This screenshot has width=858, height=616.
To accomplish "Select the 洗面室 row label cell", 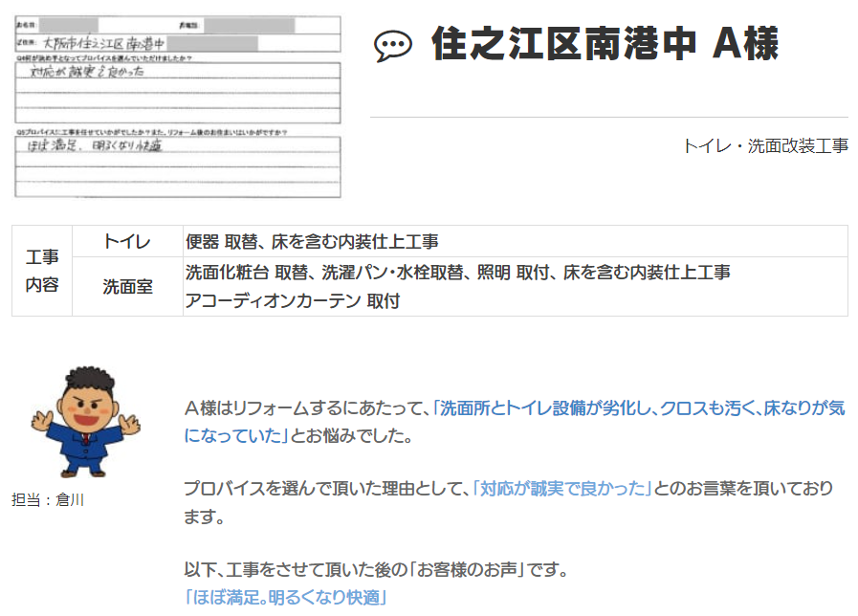I will pos(127,286).
